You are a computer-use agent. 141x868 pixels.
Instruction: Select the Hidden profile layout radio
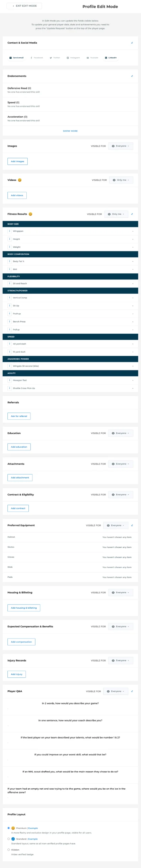click(x=9, y=850)
